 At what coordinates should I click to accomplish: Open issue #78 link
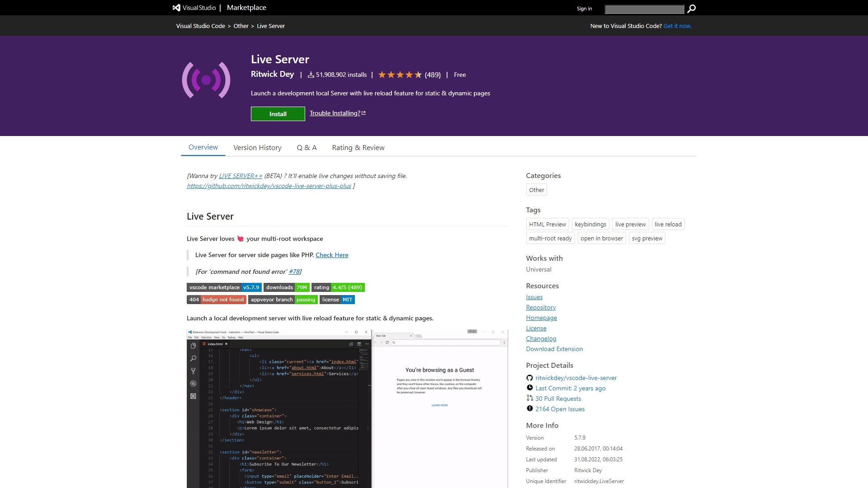pos(294,272)
